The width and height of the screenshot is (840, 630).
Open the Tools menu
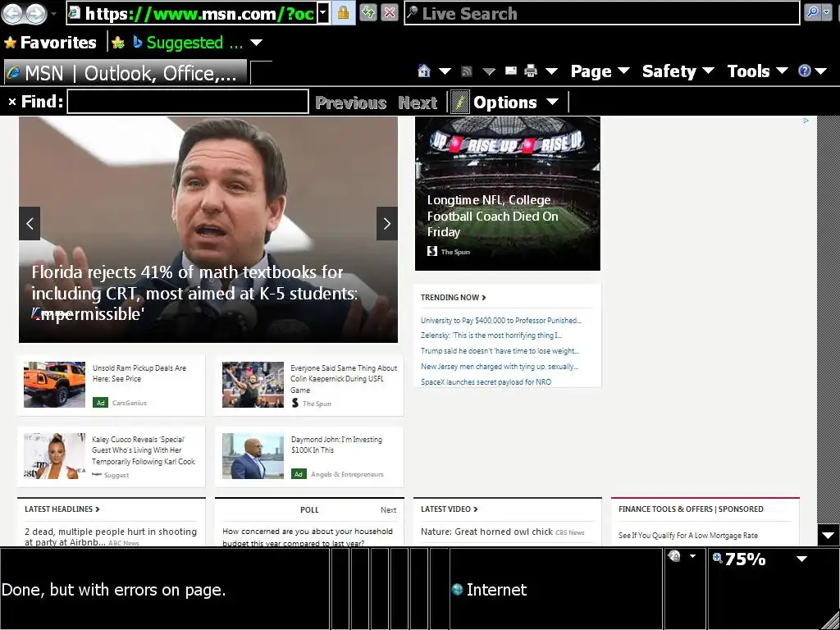click(757, 71)
